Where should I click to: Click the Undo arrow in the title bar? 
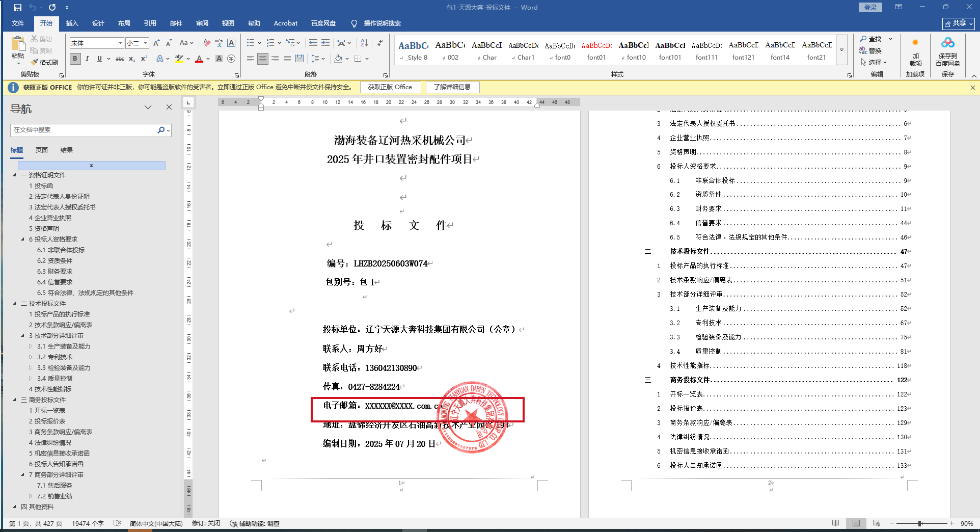point(33,8)
